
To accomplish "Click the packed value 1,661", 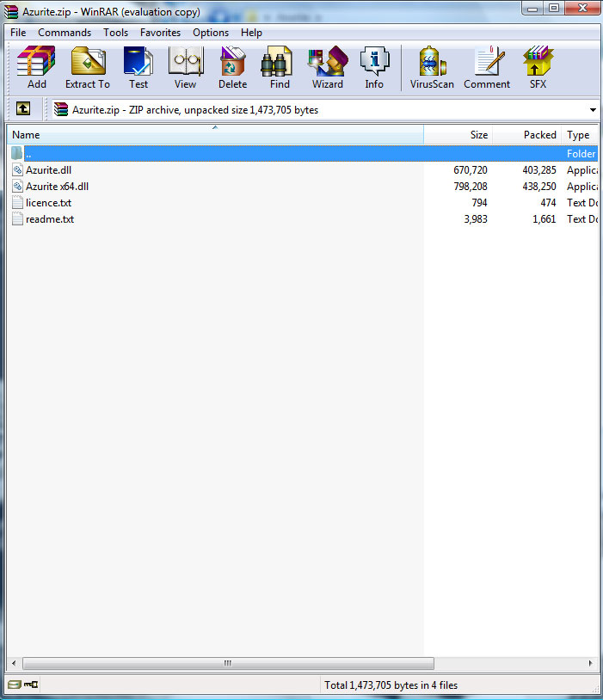I will point(544,219).
